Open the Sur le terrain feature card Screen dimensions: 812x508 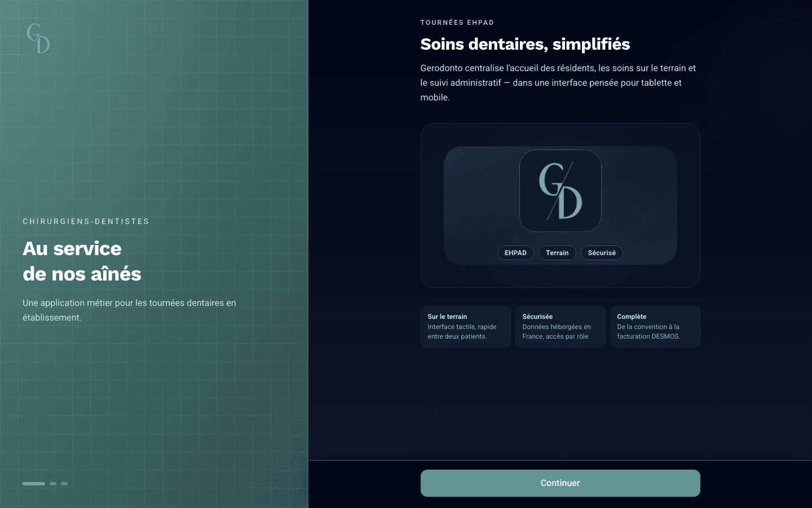tap(466, 326)
